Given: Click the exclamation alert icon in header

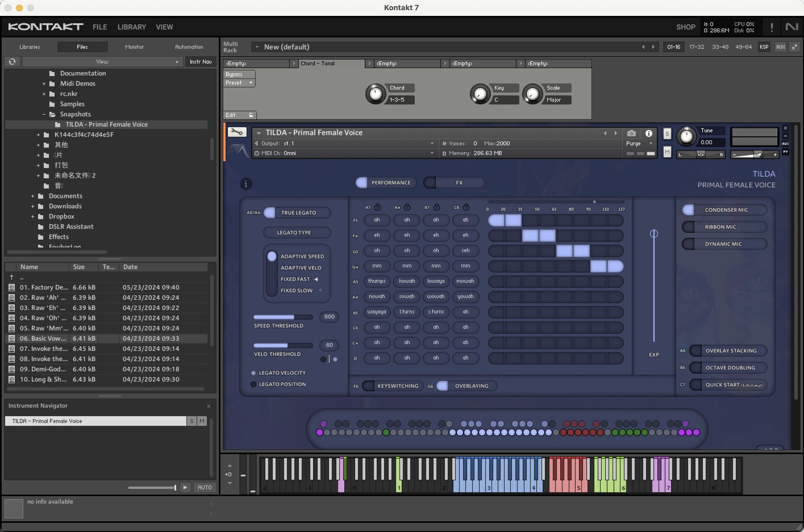Looking at the screenshot, I should [x=772, y=27].
